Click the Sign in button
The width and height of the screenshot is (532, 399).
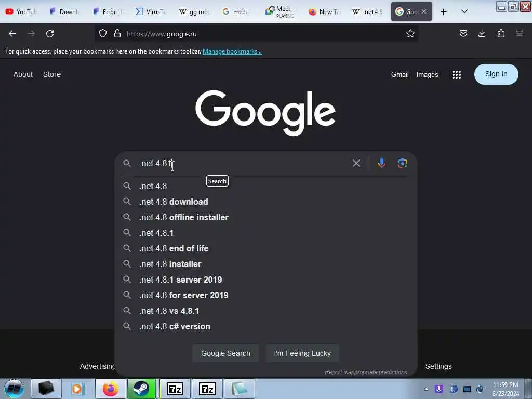click(x=496, y=74)
